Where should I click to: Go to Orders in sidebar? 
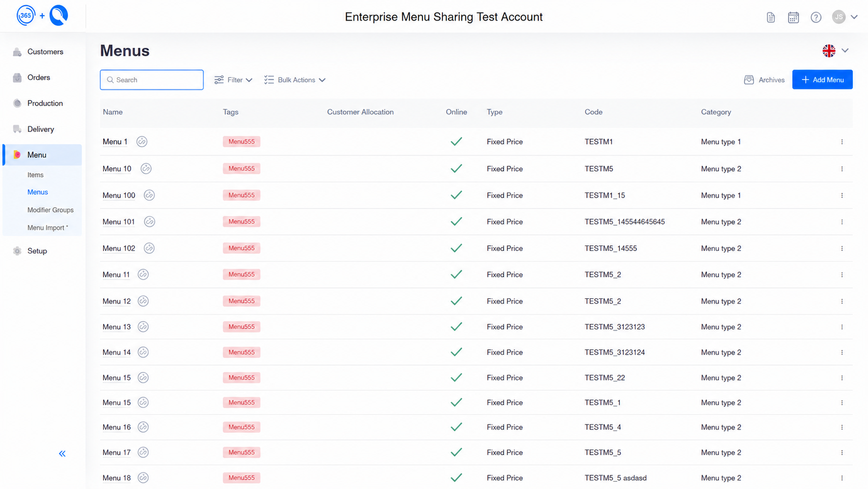(x=43, y=77)
